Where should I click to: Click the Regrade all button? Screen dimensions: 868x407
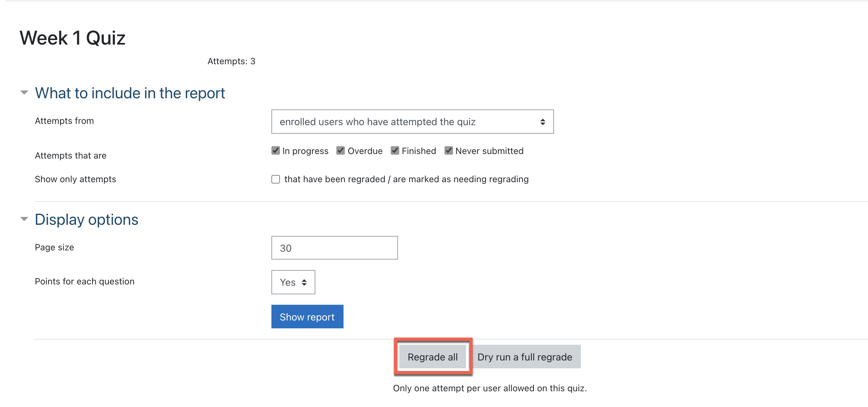coord(432,357)
